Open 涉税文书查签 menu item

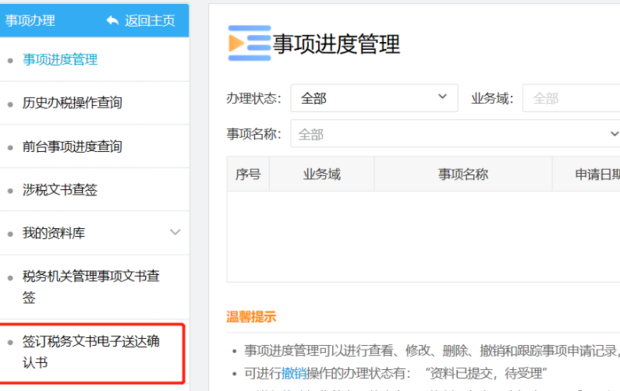60,190
